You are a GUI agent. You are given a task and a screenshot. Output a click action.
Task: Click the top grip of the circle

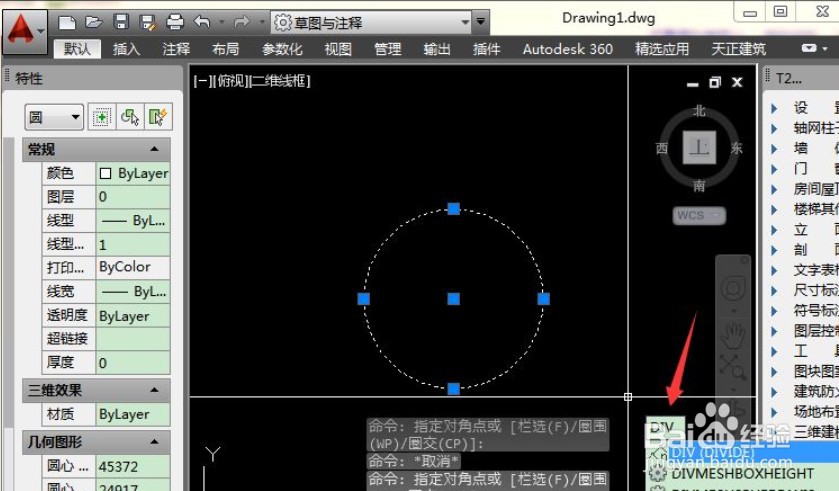point(453,209)
